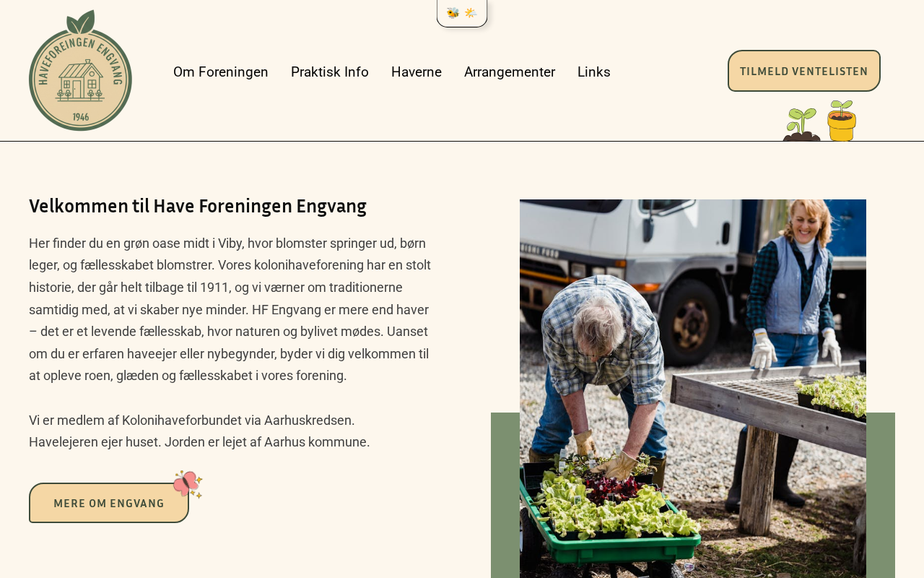Viewport: 924px width, 578px height.
Task: Click the yellow potted plant illustration
Action: point(842,121)
